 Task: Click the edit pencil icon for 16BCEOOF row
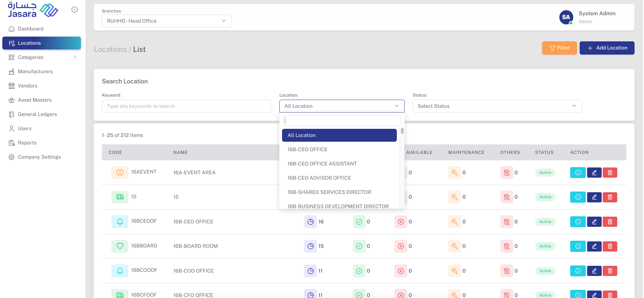pos(594,222)
